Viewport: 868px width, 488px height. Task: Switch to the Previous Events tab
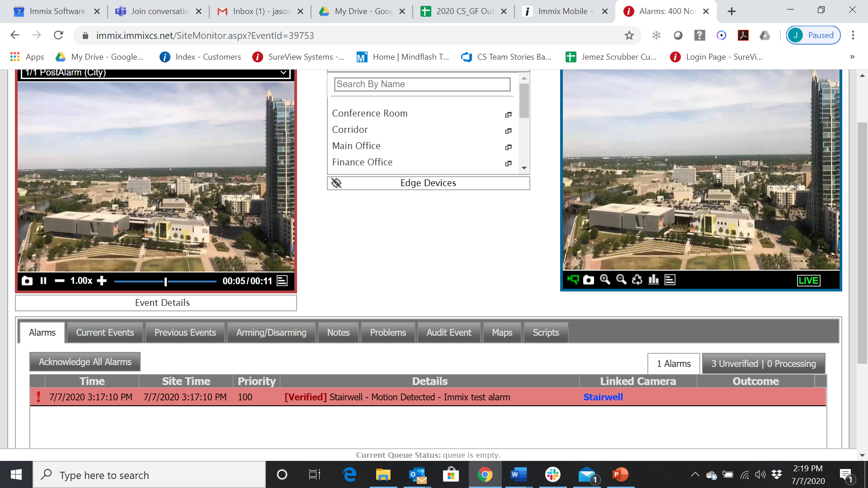[184, 332]
